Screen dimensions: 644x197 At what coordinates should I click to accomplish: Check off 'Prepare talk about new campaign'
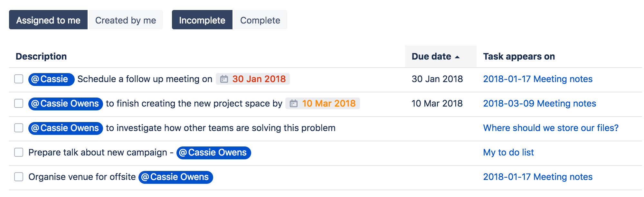point(19,152)
